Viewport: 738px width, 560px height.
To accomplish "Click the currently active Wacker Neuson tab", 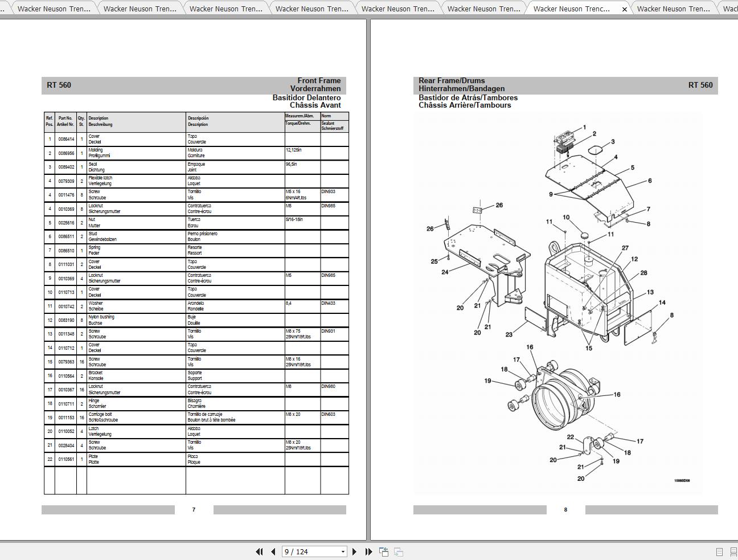I will [572, 9].
